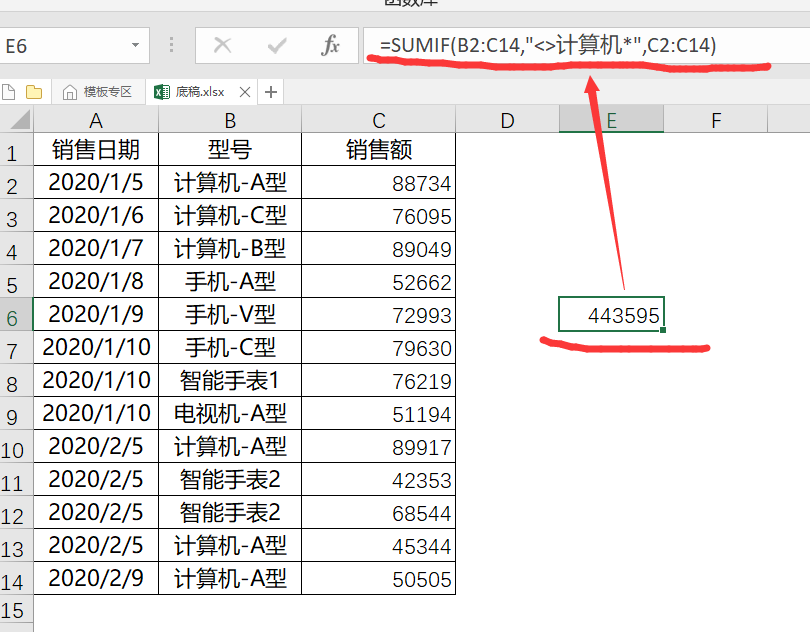The image size is (810, 632).
Task: Click the 型号 header cell
Action: [230, 149]
